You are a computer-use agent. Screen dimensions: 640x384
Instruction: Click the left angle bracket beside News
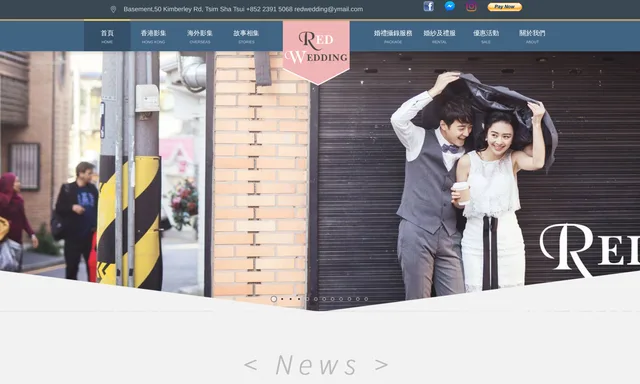251,365
